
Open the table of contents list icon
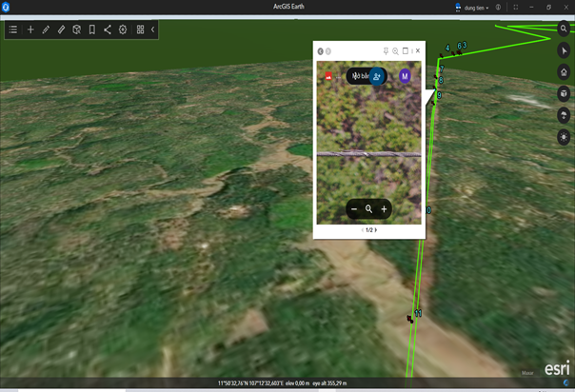(x=13, y=29)
